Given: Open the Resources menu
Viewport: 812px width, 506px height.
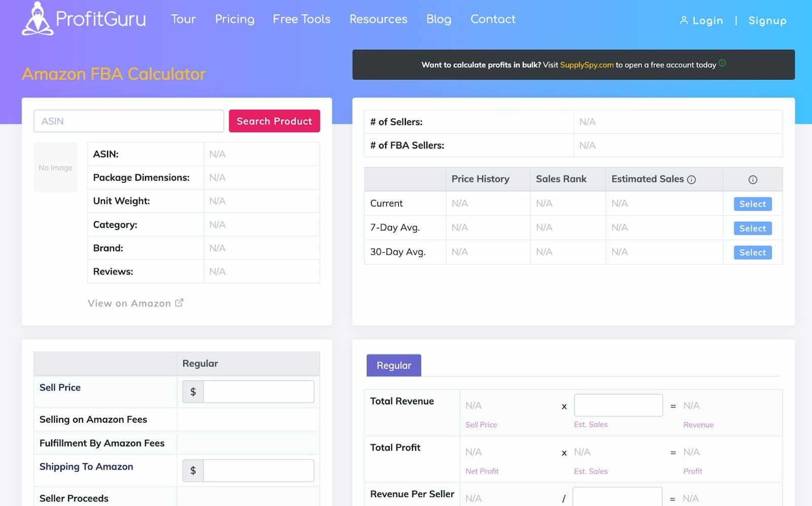Looking at the screenshot, I should [378, 19].
